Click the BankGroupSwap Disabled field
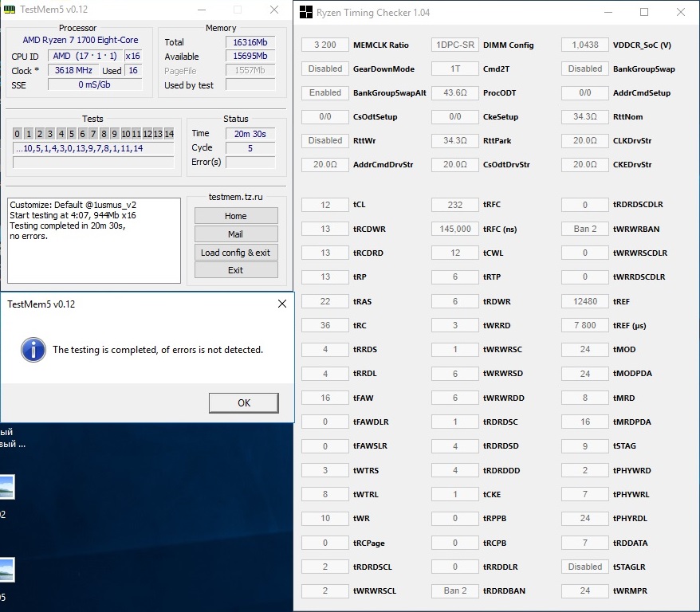The image size is (700, 612). [585, 69]
